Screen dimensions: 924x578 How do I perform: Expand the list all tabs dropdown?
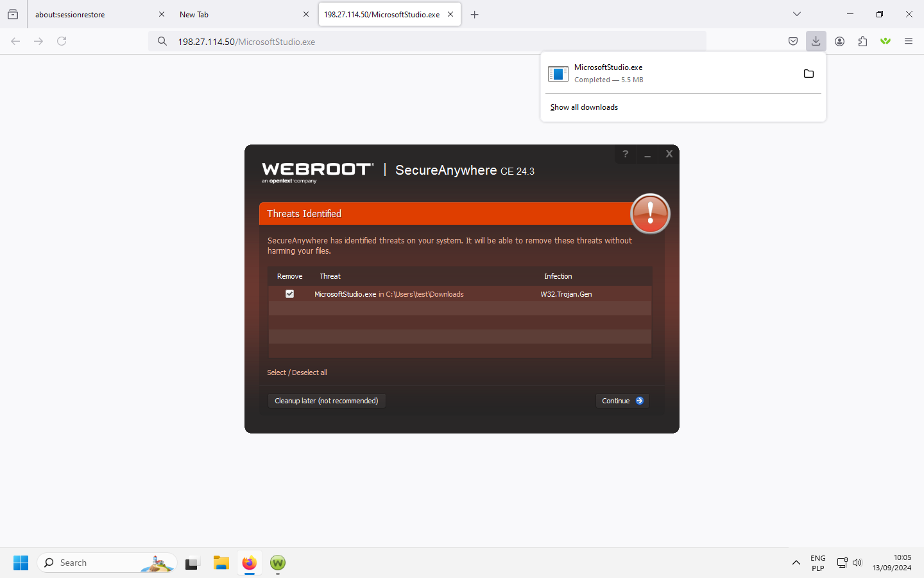pyautogui.click(x=797, y=14)
